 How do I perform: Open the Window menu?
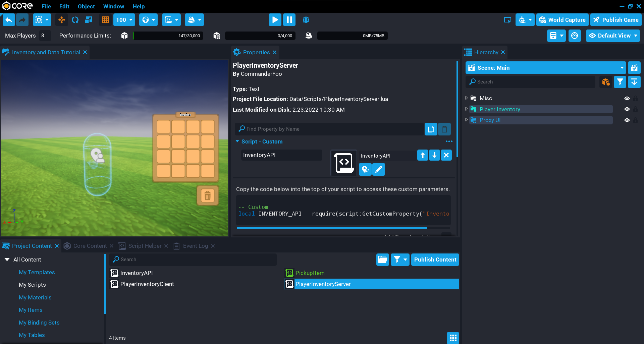point(113,6)
